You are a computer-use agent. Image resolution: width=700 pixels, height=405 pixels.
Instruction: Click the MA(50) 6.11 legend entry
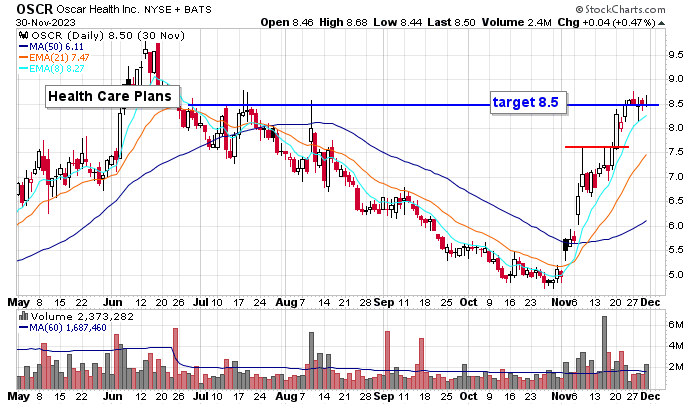coord(56,46)
